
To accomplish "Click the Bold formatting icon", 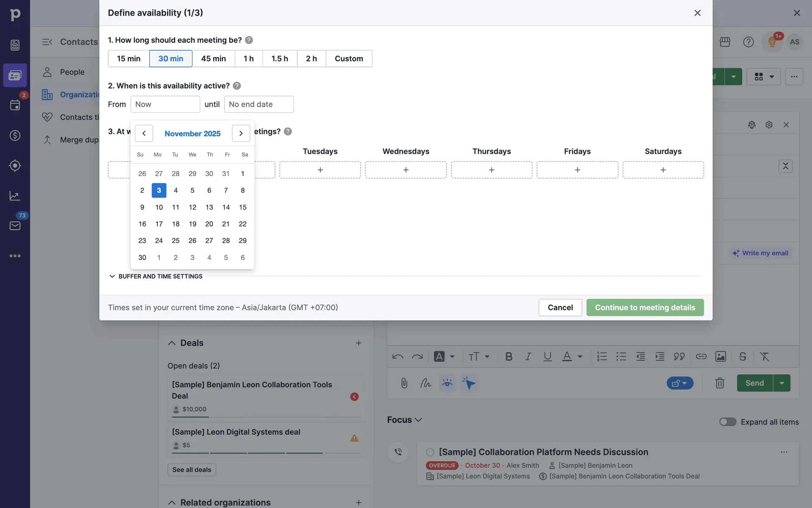I will coord(509,356).
